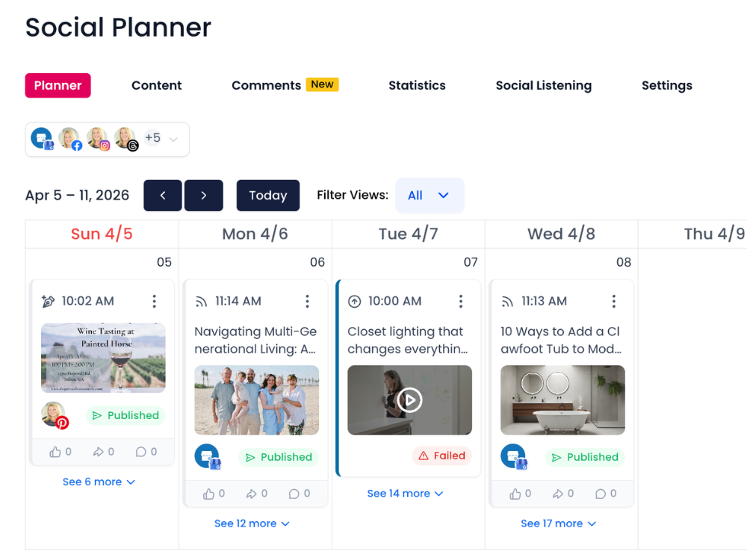This screenshot has height=560, width=747.
Task: Switch to the Comments tab
Action: coord(265,85)
